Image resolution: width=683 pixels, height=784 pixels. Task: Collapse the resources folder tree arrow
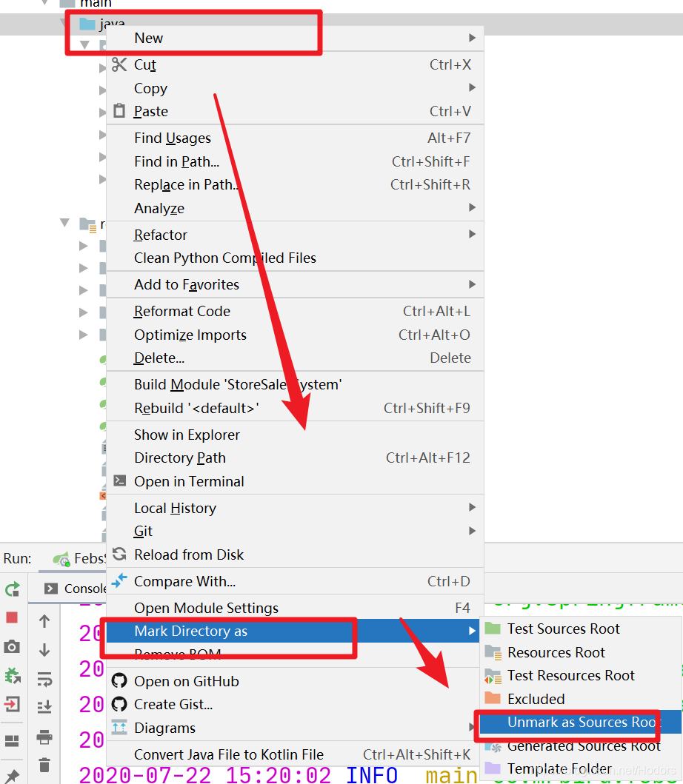click(65, 222)
